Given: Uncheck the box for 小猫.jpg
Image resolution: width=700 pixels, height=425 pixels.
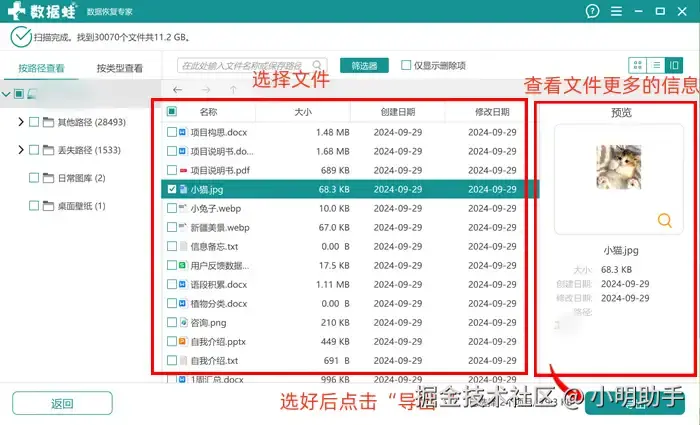Looking at the screenshot, I should tap(172, 189).
